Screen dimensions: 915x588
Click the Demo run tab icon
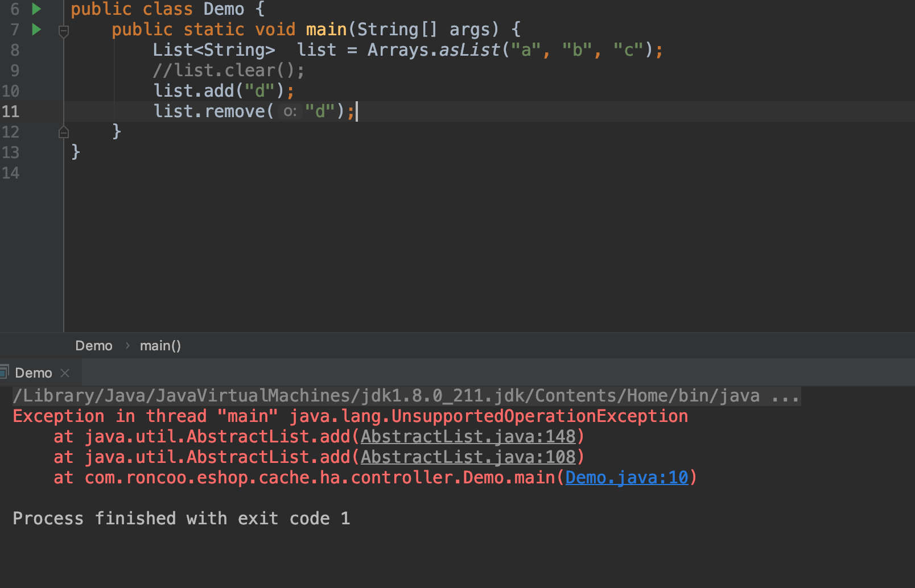(x=4, y=372)
